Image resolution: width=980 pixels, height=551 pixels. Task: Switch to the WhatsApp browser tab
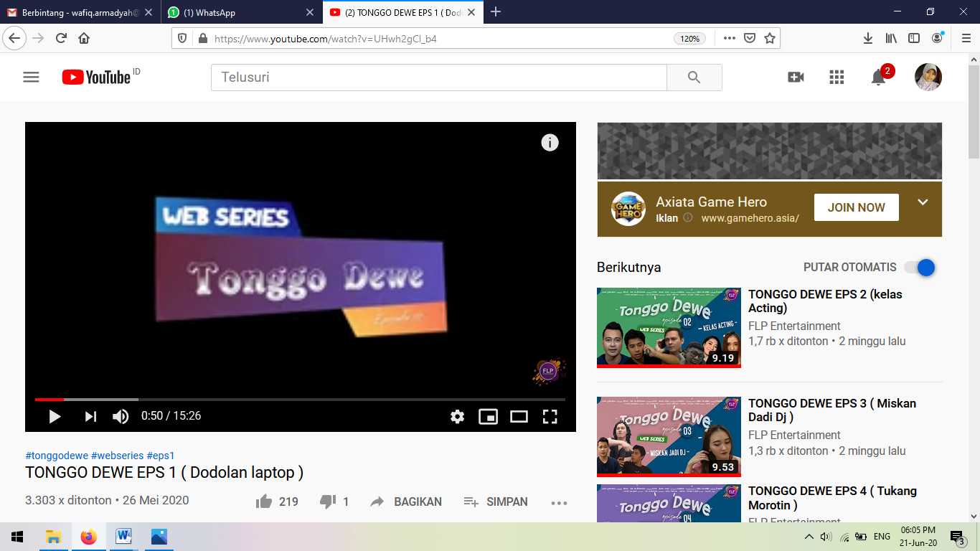pyautogui.click(x=242, y=12)
